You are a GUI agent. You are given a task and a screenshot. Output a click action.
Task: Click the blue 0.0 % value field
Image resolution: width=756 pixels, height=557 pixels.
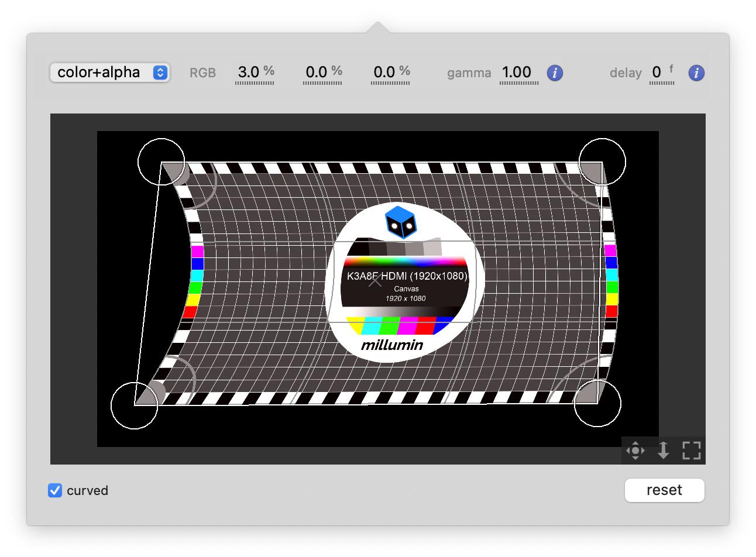(x=390, y=73)
